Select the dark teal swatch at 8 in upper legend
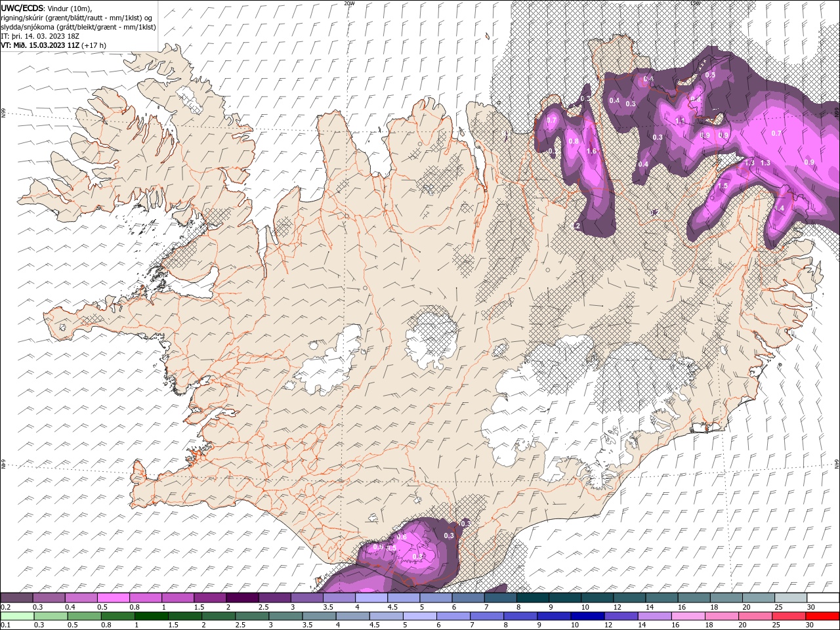Screen dimensions: 840x630 coord(532,598)
